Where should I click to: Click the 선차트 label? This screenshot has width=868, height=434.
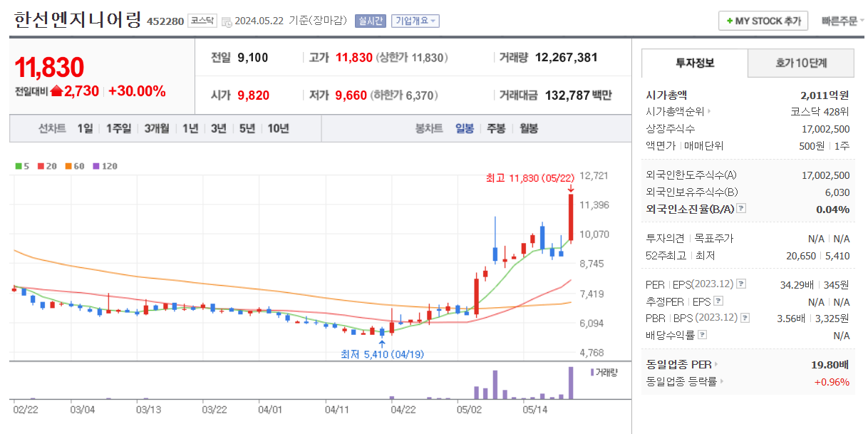(x=52, y=128)
